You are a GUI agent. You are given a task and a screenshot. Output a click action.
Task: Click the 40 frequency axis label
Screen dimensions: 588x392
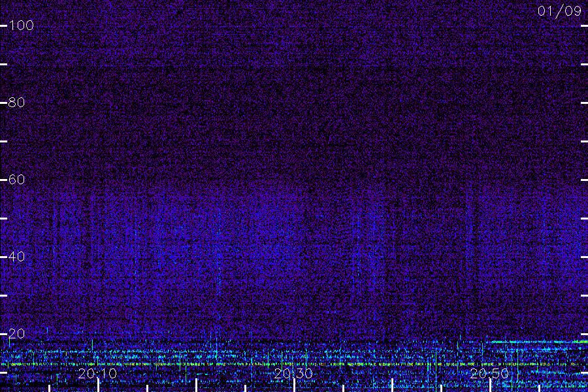(16, 257)
